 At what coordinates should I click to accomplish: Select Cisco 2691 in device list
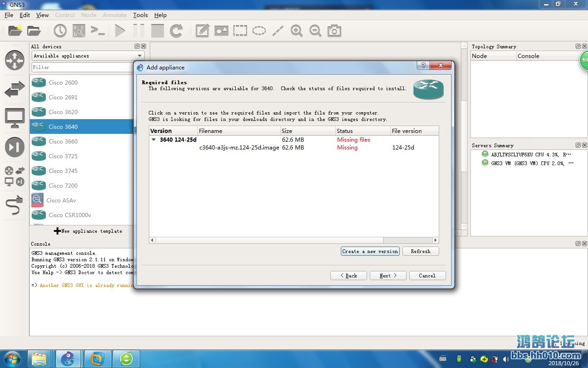click(82, 98)
